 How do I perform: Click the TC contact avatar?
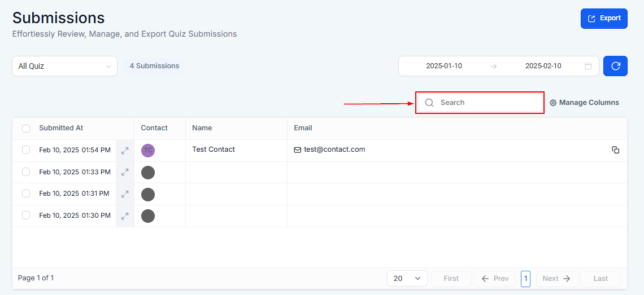(148, 151)
